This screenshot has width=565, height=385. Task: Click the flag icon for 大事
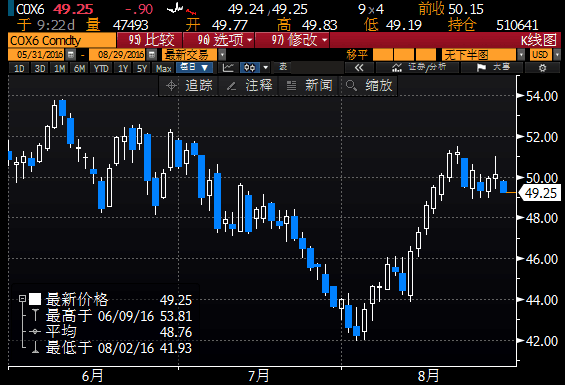481,67
